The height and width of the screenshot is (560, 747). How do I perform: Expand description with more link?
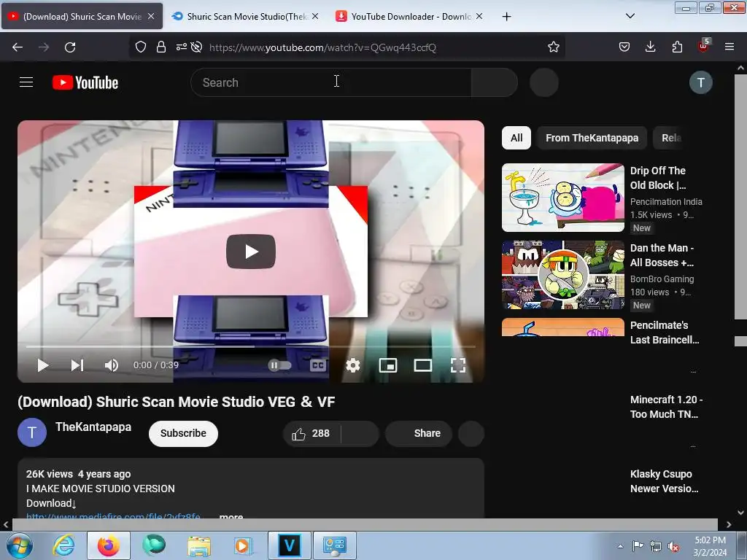point(231,516)
